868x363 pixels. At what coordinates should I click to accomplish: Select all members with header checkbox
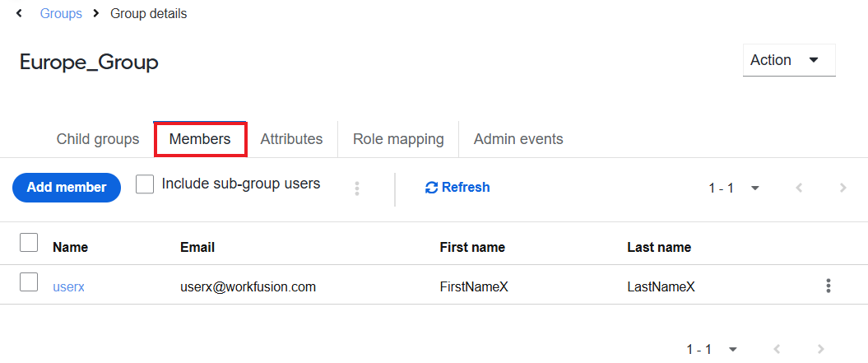point(29,242)
